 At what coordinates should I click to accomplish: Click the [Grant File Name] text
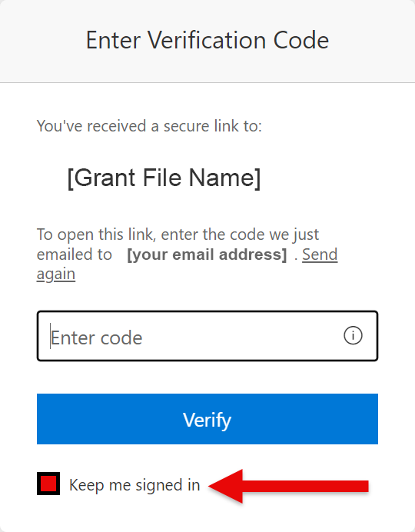[164, 178]
